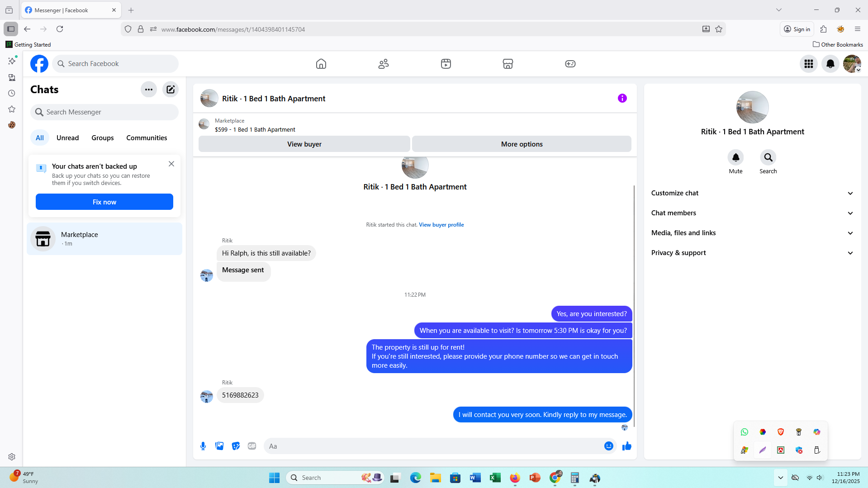Focus the Search Facebook field
The width and height of the screenshot is (868, 488).
115,64
